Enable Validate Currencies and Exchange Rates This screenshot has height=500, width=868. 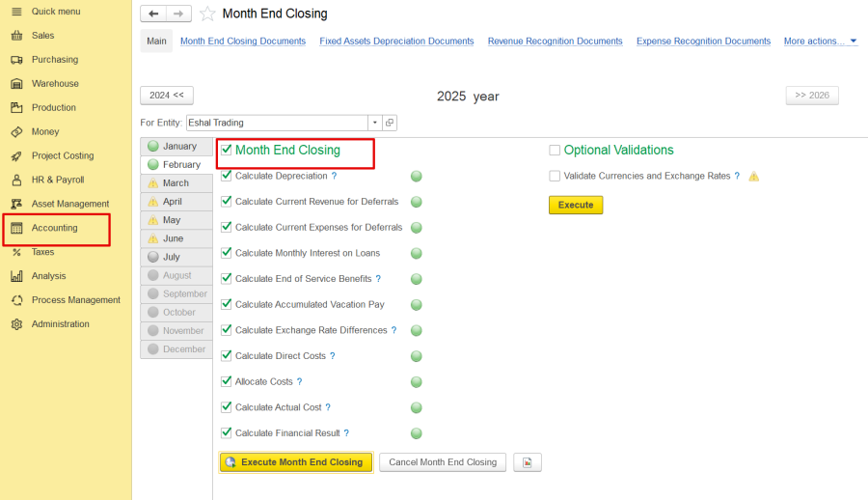555,176
